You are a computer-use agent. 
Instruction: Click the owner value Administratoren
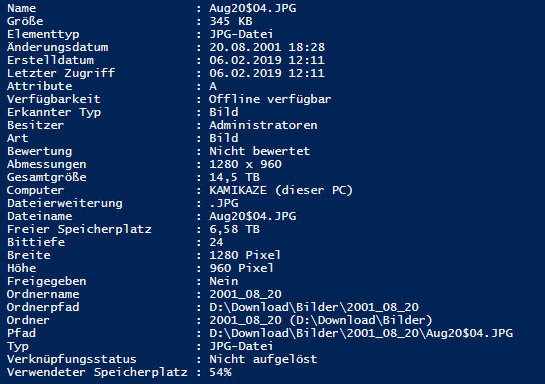point(263,125)
